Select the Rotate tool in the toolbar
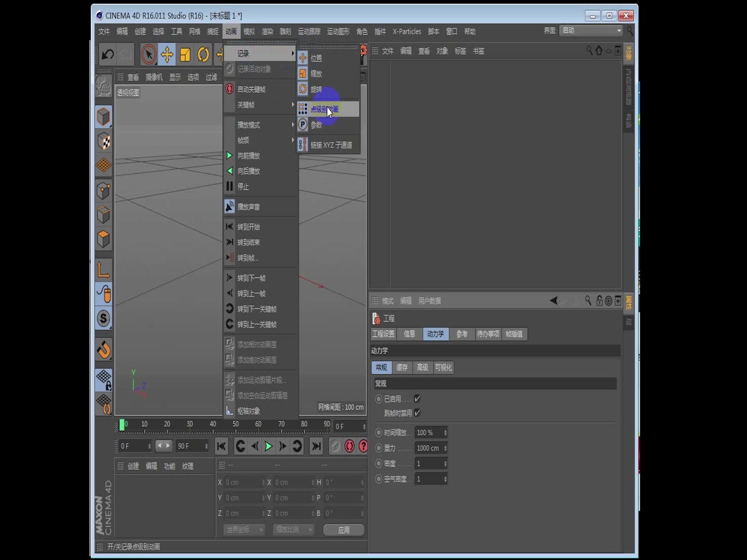Screen dimensions: 747x560 pyautogui.click(x=203, y=54)
